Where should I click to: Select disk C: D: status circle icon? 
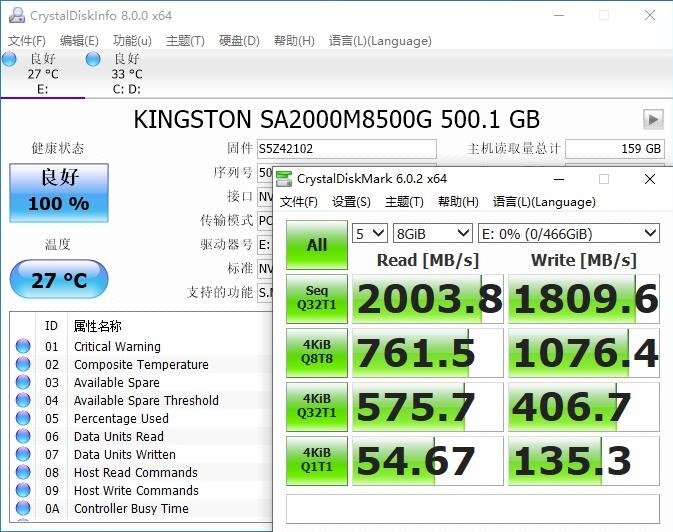pyautogui.click(x=93, y=59)
